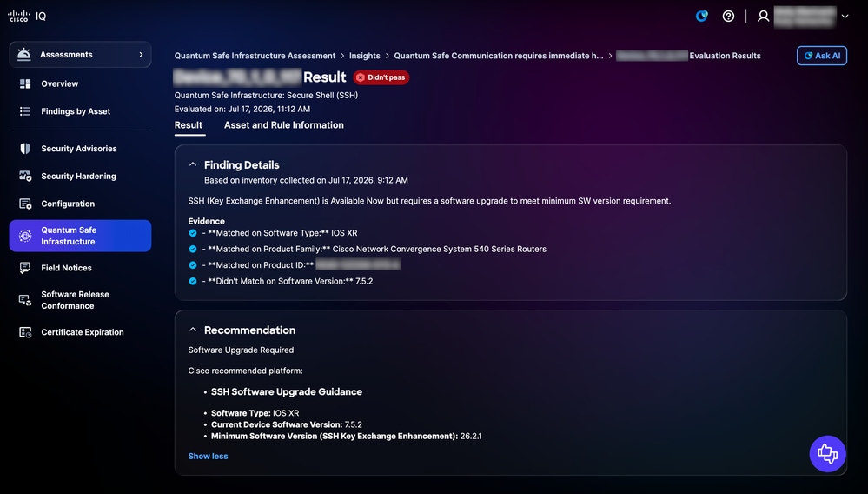Collapse the Finding Details section
The width and height of the screenshot is (868, 494).
coord(193,164)
